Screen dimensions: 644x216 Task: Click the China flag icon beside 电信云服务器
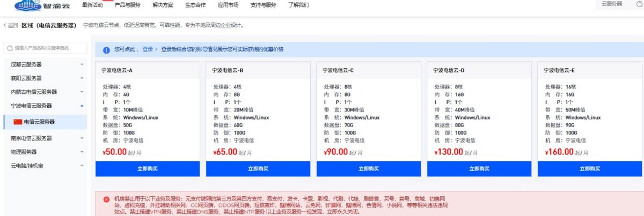pos(18,122)
